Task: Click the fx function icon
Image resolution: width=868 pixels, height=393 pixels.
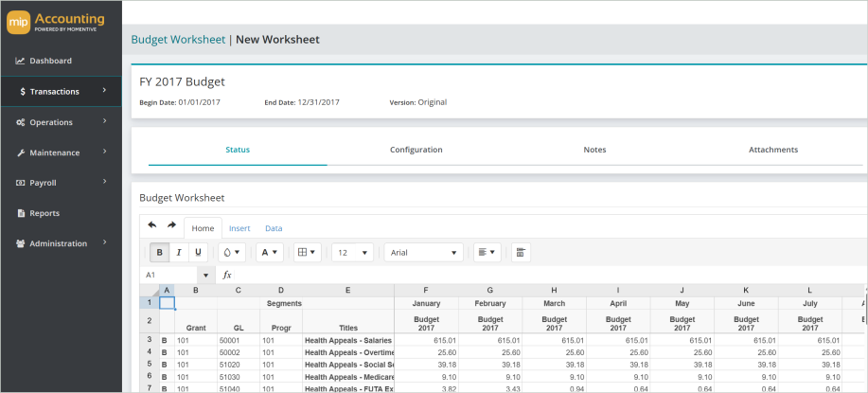Action: point(227,275)
